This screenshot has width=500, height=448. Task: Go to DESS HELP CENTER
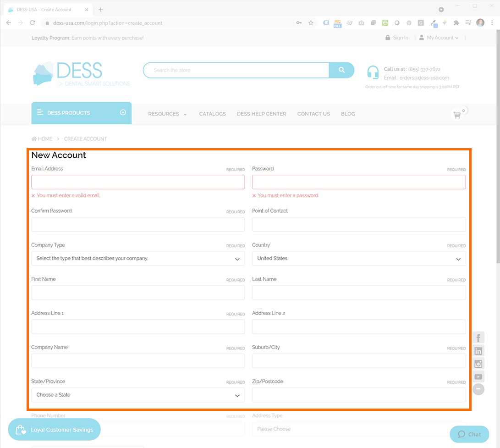click(262, 114)
